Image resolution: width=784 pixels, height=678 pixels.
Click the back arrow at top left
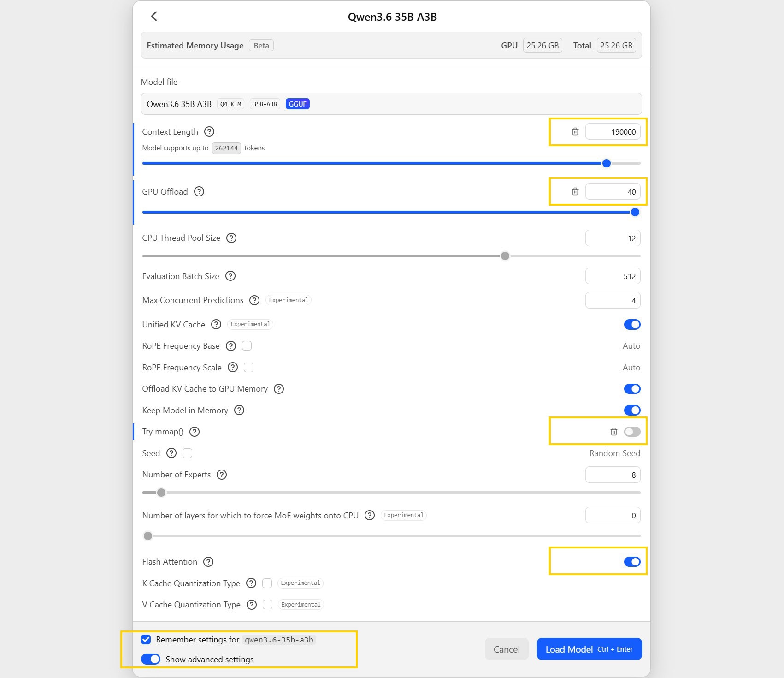pos(154,16)
